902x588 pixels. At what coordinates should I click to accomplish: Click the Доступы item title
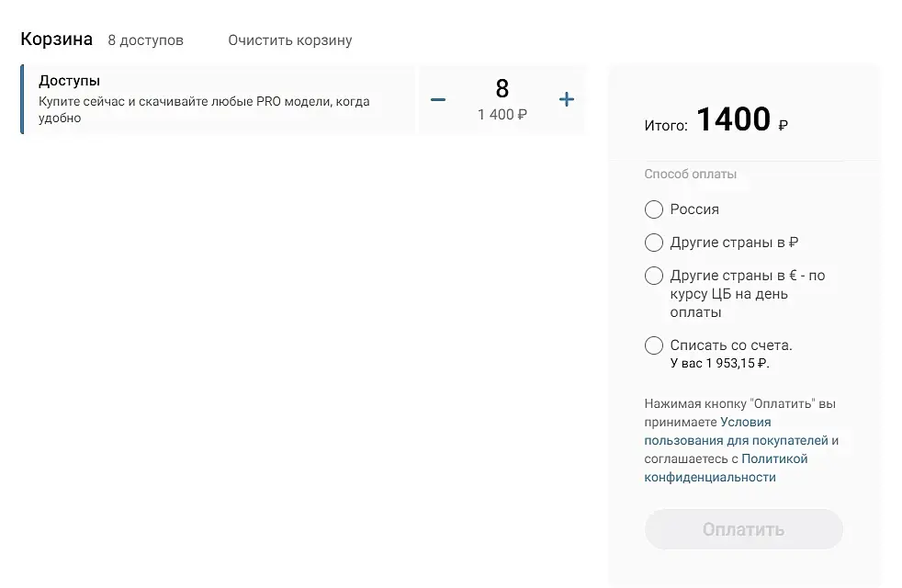(70, 81)
